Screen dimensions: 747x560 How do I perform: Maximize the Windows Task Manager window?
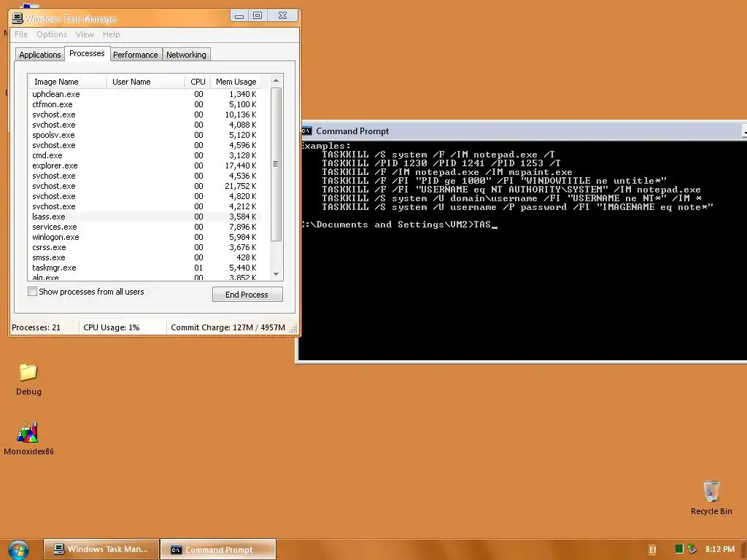[x=258, y=16]
